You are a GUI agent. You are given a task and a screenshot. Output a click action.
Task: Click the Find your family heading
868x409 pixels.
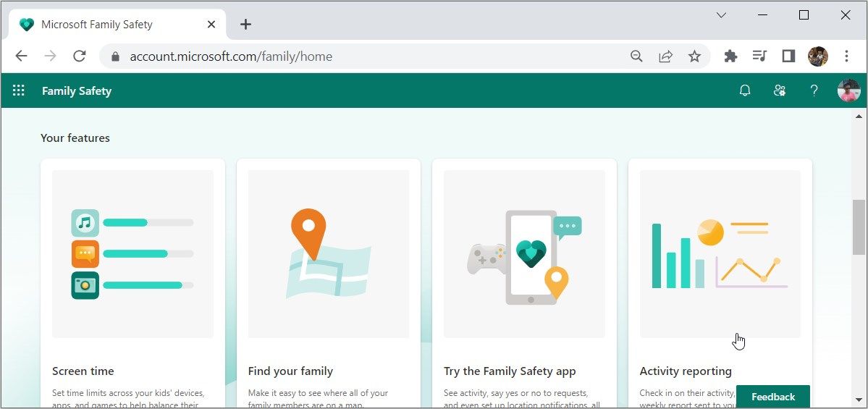[x=290, y=371]
